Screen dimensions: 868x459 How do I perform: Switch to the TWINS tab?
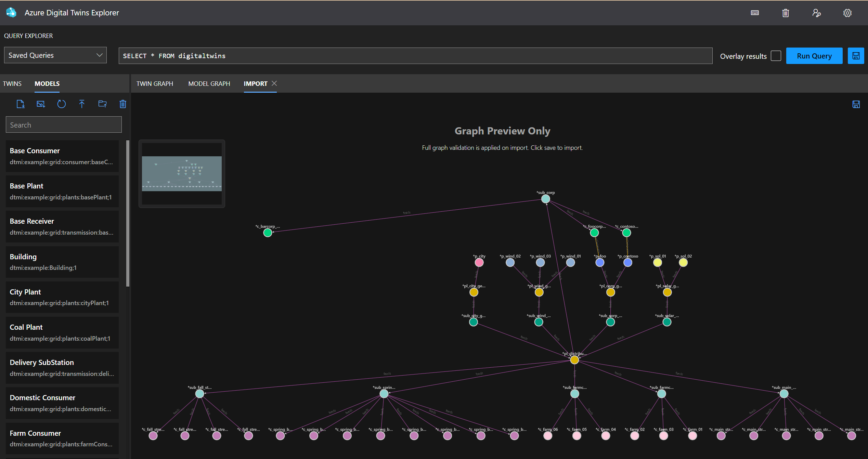click(x=12, y=83)
